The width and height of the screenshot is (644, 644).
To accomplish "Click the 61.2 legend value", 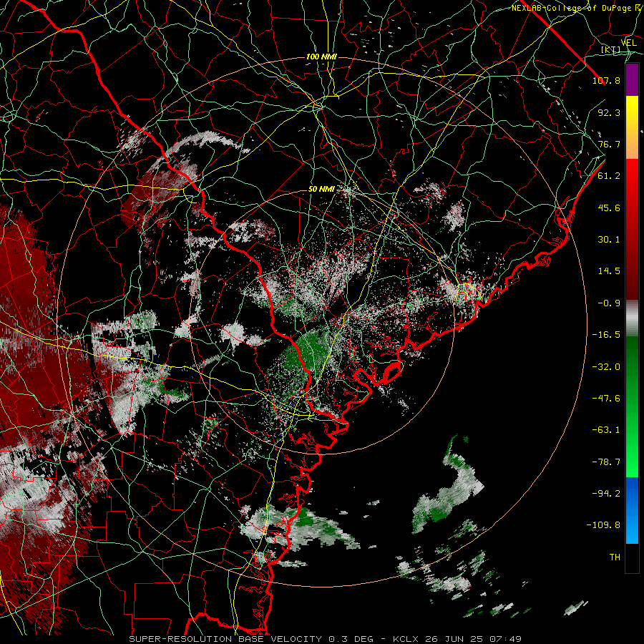I will tap(609, 176).
